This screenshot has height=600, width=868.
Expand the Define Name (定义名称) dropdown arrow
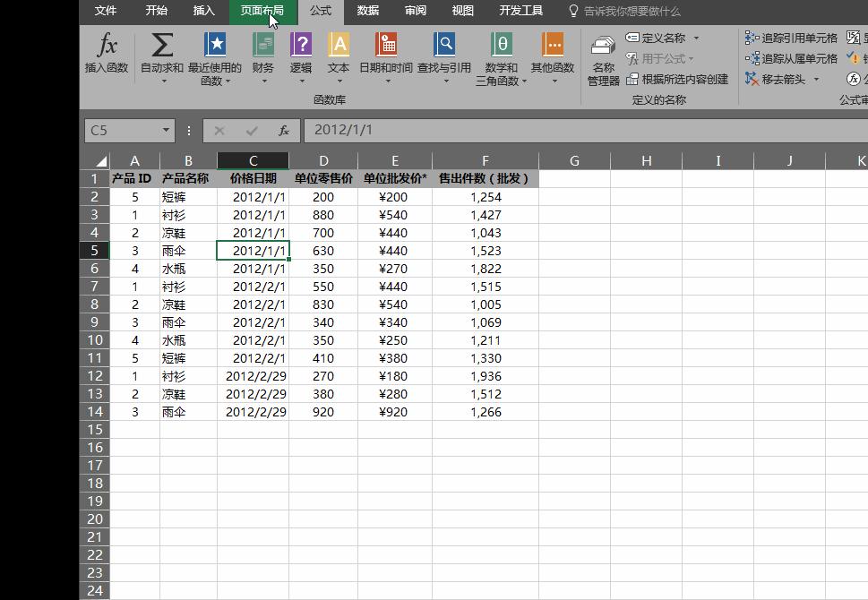point(696,39)
